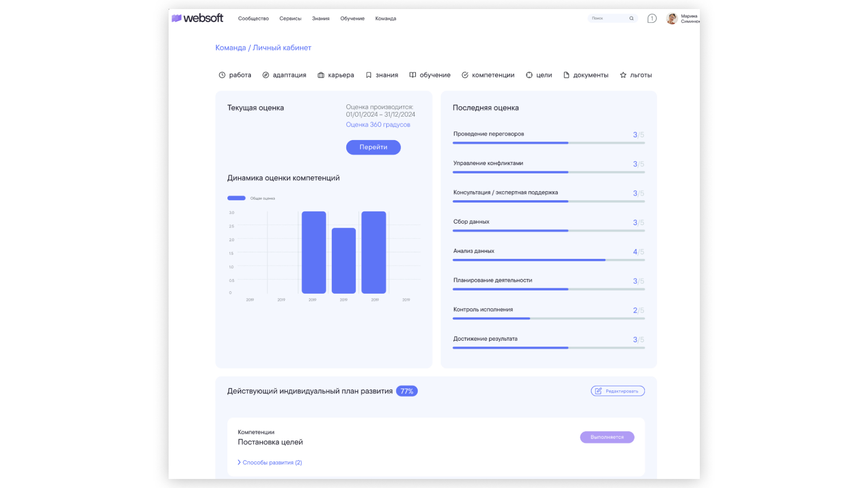Viewport: 868px width, 488px height.
Task: Click the Консультация / экспертная поддержка label
Action: [x=505, y=192]
